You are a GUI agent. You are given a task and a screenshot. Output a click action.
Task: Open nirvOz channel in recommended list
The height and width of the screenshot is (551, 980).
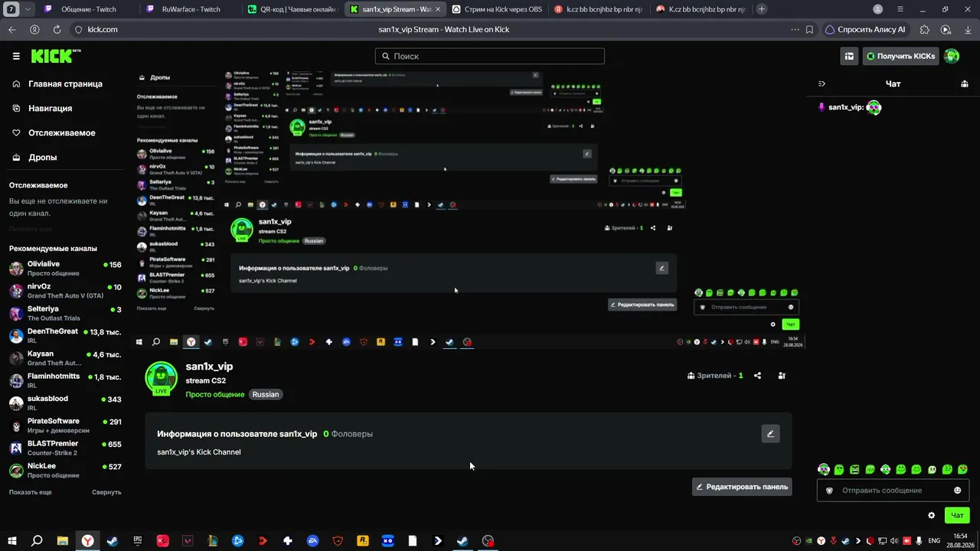65,291
